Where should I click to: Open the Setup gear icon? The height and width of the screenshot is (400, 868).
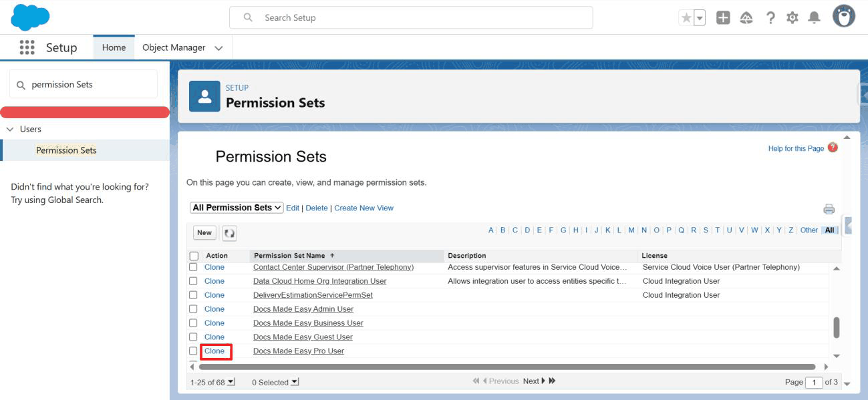click(x=792, y=18)
